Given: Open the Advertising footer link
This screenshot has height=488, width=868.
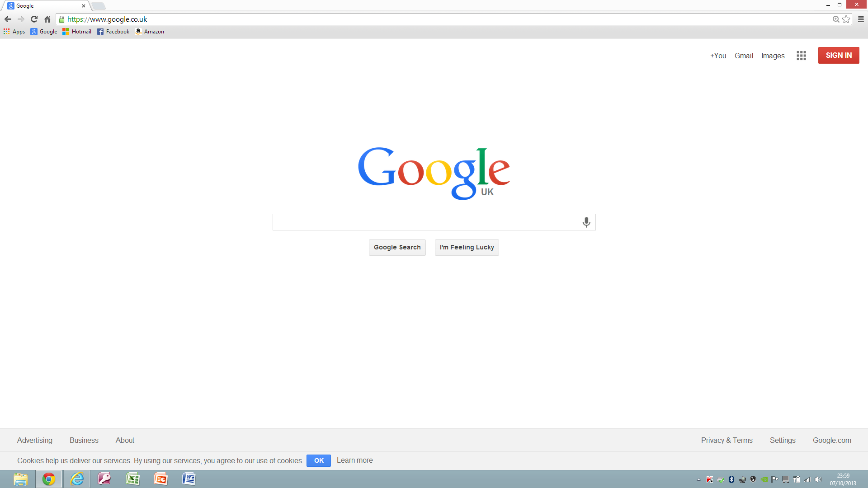Looking at the screenshot, I should pos(35,440).
